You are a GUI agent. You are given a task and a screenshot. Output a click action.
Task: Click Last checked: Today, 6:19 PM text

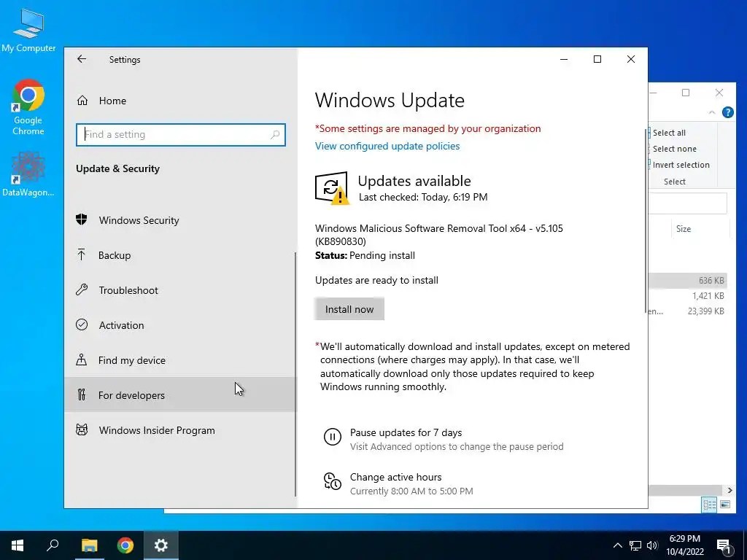tap(423, 197)
